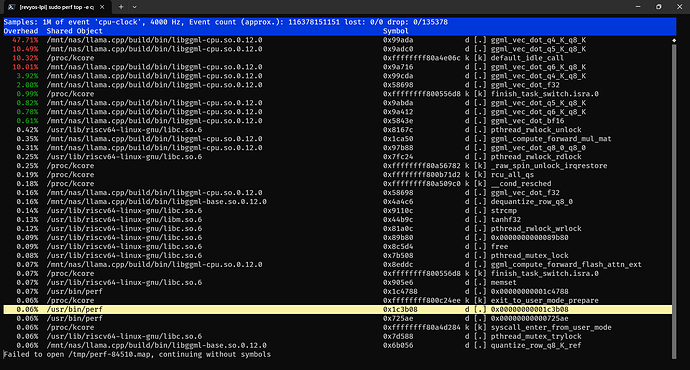
Task: Close the terminal window
Action: (x=679, y=7)
